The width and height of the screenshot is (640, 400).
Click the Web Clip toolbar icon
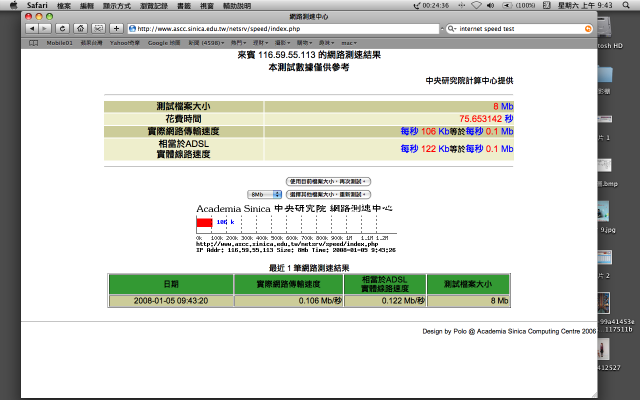point(98,29)
